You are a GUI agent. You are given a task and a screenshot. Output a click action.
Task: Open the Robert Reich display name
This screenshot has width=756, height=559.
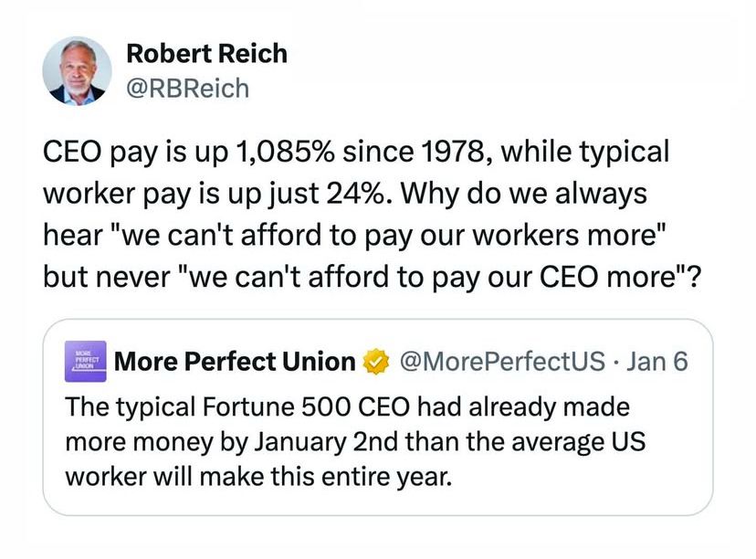tap(205, 54)
